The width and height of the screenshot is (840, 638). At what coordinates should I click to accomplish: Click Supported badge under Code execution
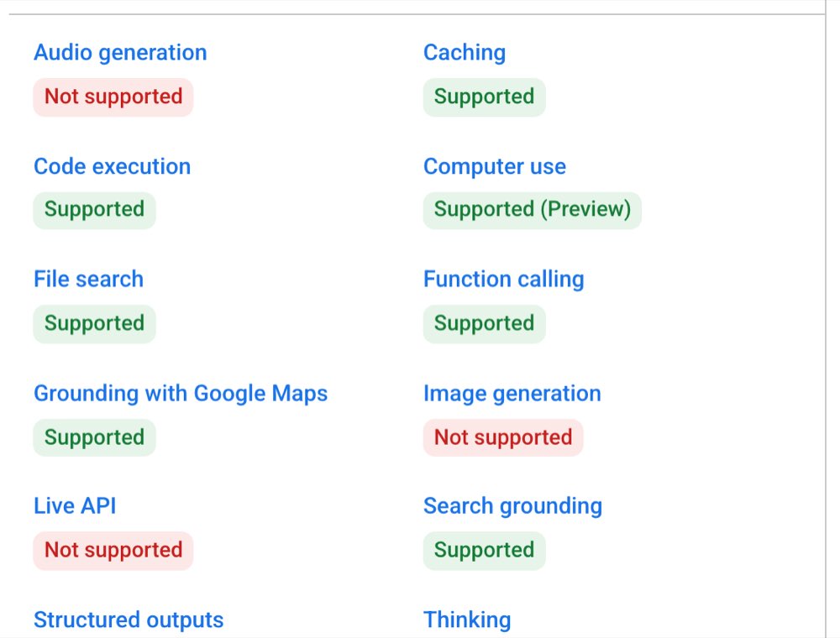94,211
